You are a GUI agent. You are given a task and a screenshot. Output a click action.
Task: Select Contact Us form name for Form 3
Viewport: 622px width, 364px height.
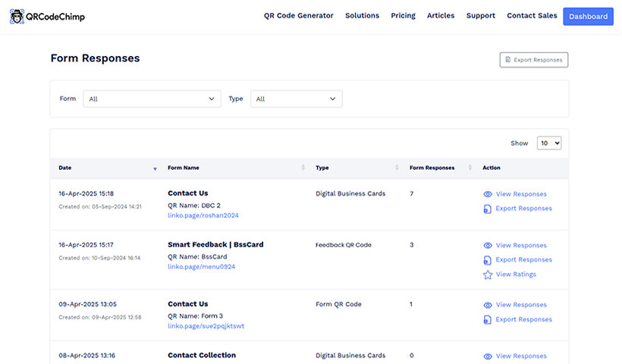tap(187, 304)
